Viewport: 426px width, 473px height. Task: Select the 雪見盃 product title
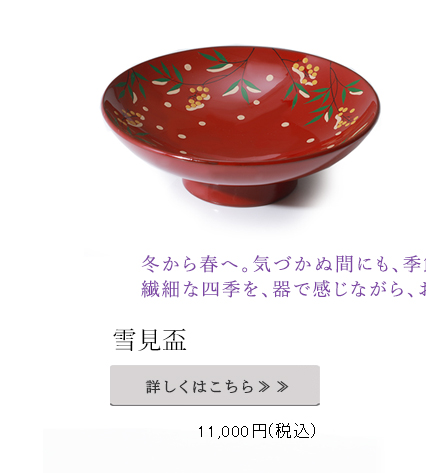point(150,340)
